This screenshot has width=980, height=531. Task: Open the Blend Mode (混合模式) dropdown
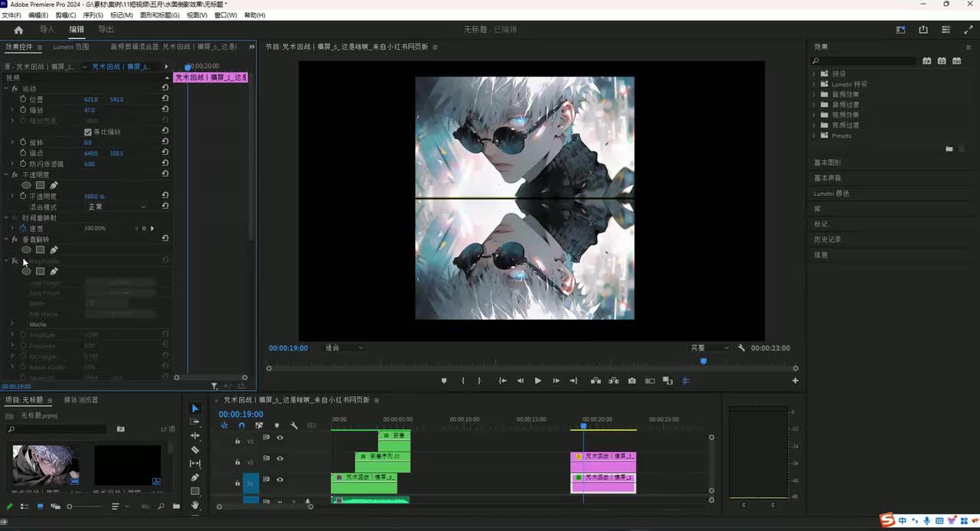pyautogui.click(x=116, y=207)
